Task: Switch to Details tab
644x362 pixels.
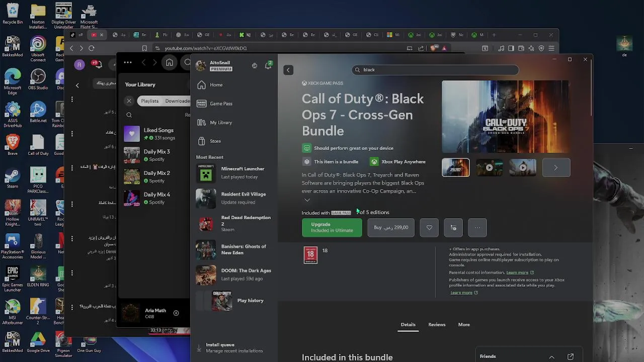Action: pyautogui.click(x=408, y=325)
